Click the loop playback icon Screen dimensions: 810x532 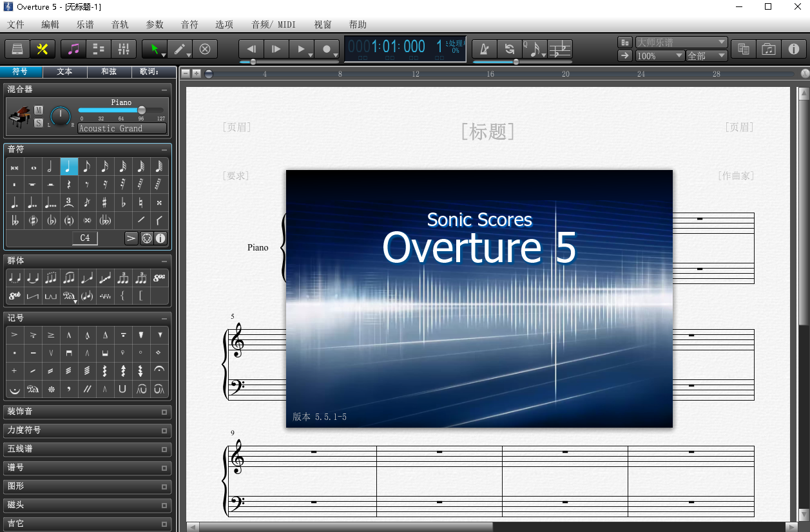[509, 49]
